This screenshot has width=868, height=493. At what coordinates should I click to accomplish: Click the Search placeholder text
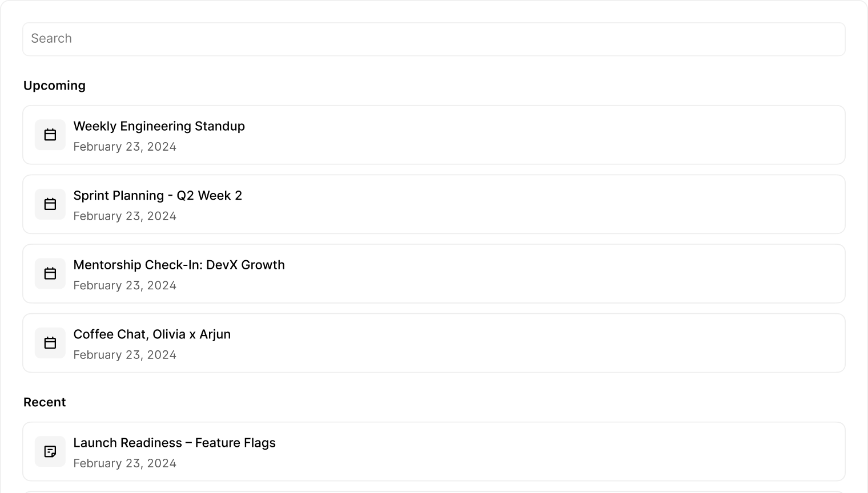click(x=51, y=39)
